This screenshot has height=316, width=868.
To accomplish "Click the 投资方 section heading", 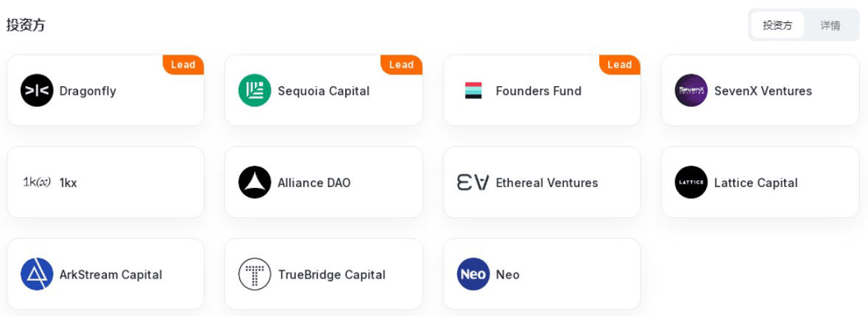I will click(26, 25).
